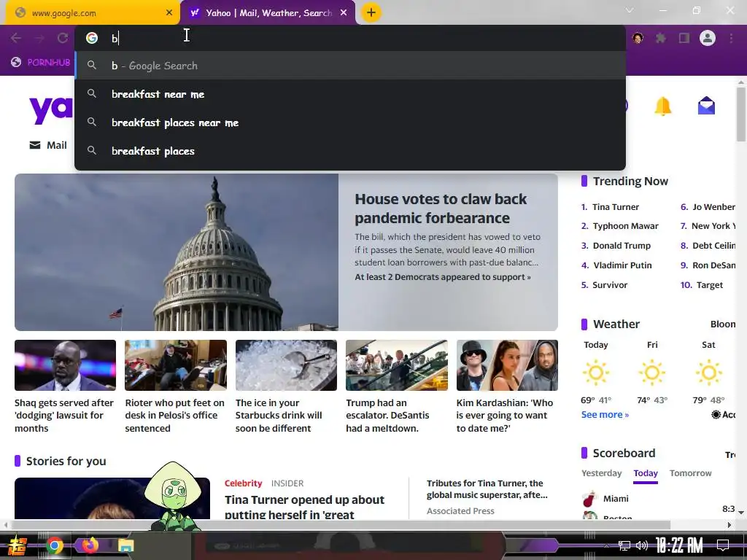Switch Scoreboard to Yesterday tab
747x560 pixels.
pos(601,473)
